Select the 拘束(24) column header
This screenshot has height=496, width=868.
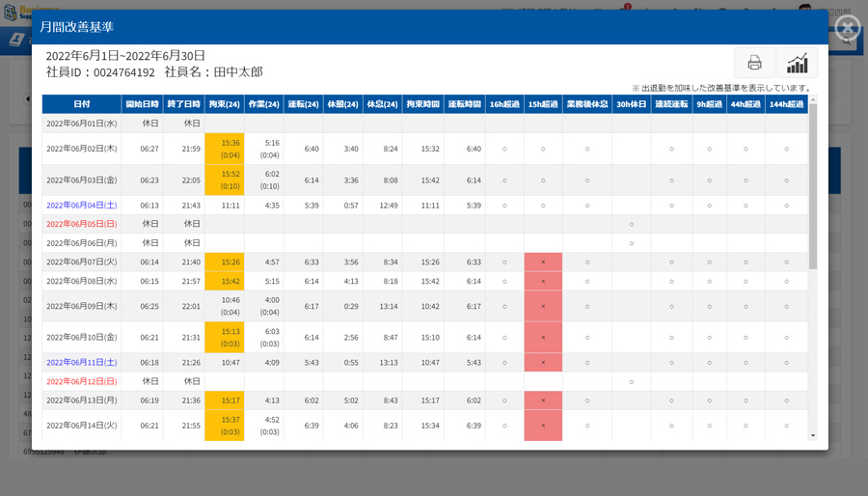(x=224, y=104)
